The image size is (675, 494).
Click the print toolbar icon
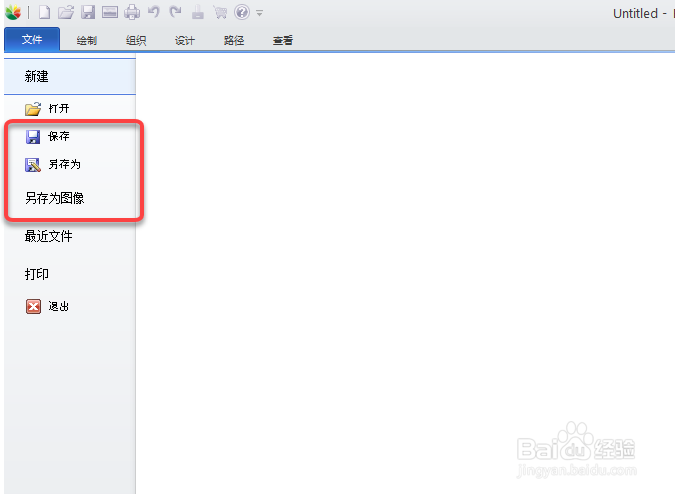(x=132, y=12)
